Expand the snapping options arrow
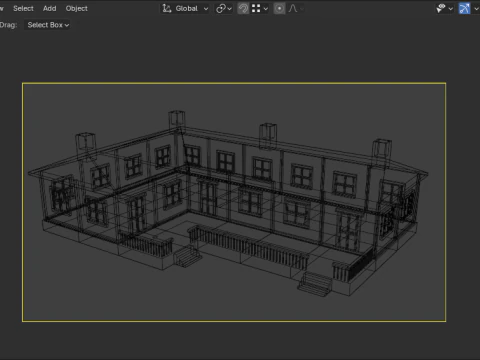 [x=266, y=9]
